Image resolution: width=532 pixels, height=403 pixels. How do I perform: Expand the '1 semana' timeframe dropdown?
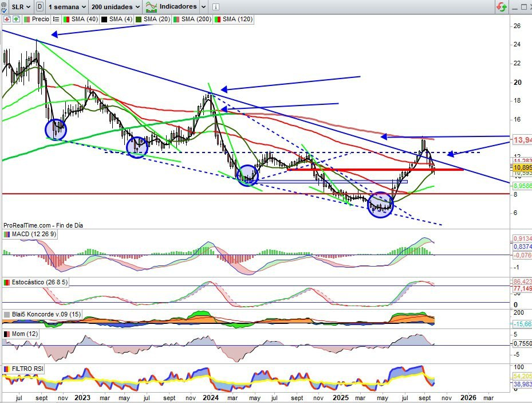click(x=68, y=7)
